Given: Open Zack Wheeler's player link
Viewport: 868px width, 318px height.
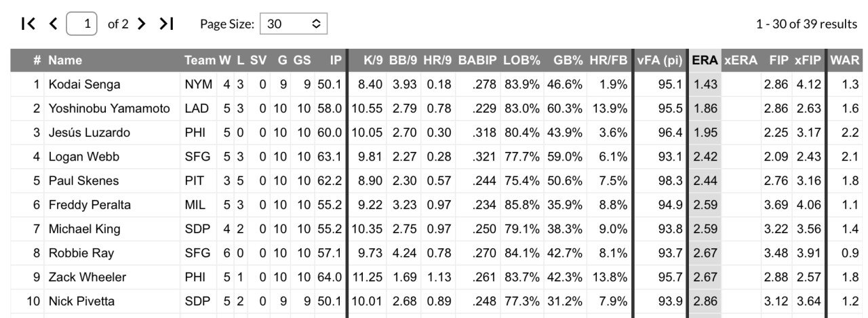Looking at the screenshot, I should (85, 277).
